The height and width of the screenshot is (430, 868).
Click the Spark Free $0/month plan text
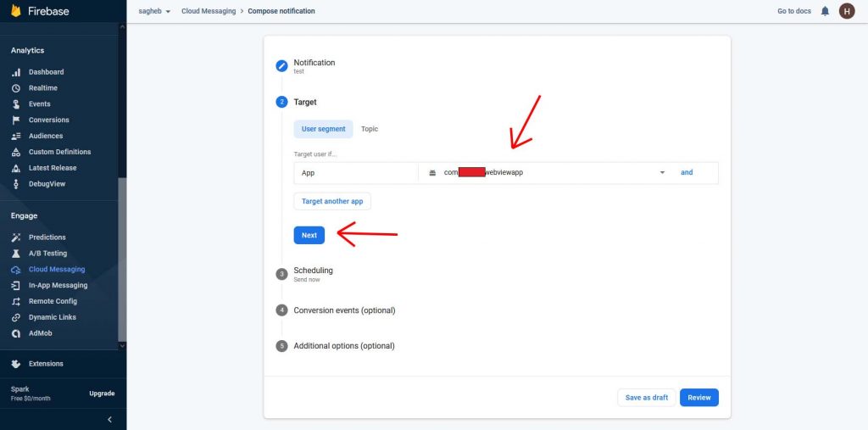[31, 394]
